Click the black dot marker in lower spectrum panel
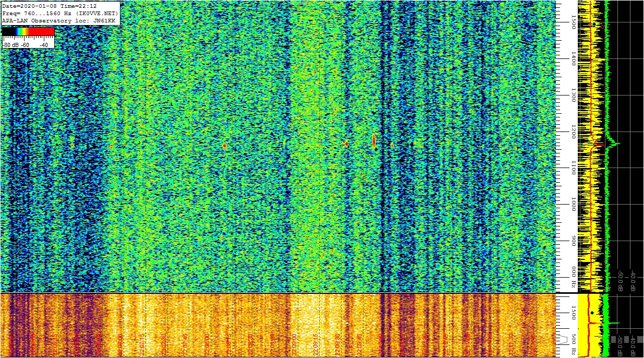644x358 pixels. click(x=592, y=313)
